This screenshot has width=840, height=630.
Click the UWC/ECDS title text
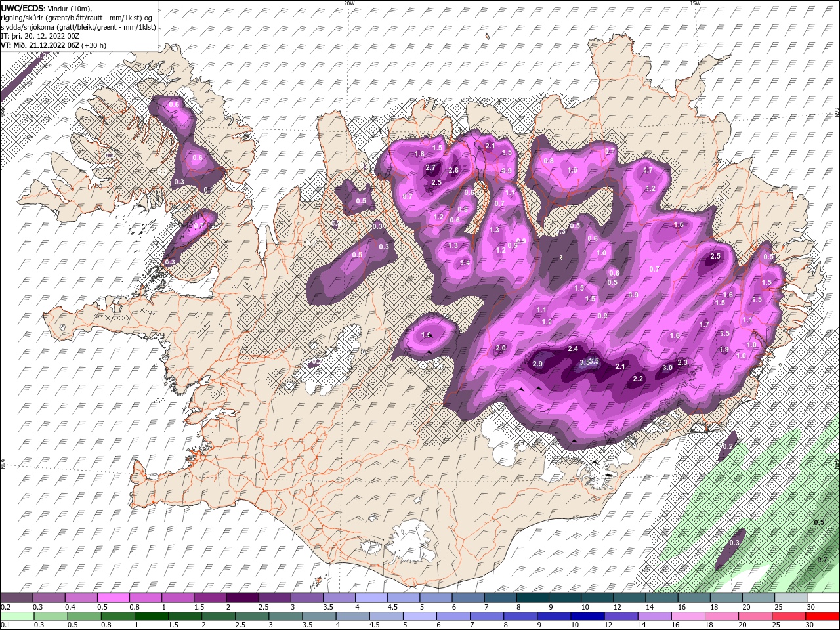point(22,8)
